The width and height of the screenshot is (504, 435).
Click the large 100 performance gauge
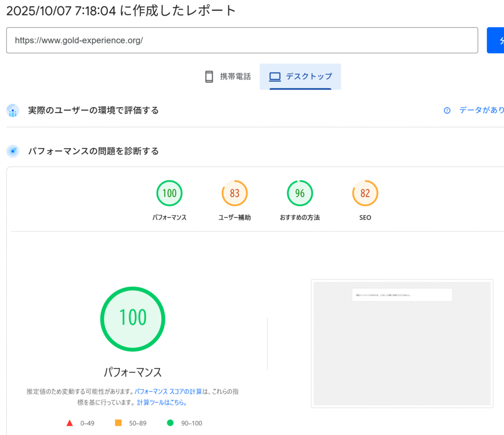pyautogui.click(x=132, y=318)
